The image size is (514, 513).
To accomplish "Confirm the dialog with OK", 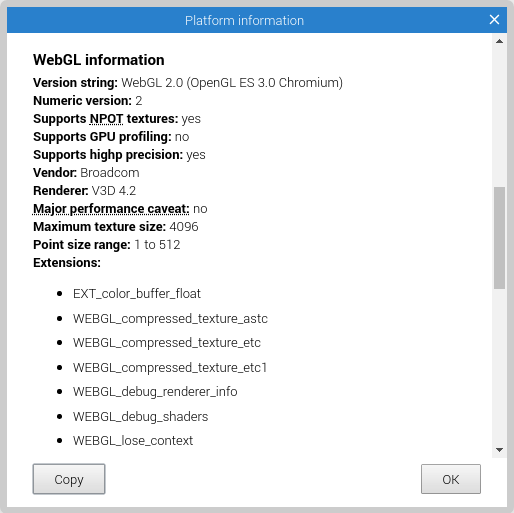I will coord(451,479).
